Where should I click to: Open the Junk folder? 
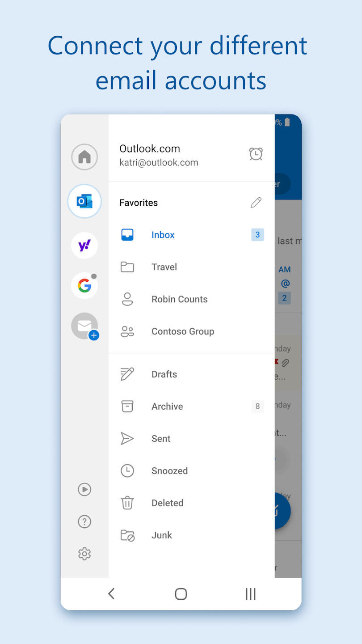pos(161,535)
